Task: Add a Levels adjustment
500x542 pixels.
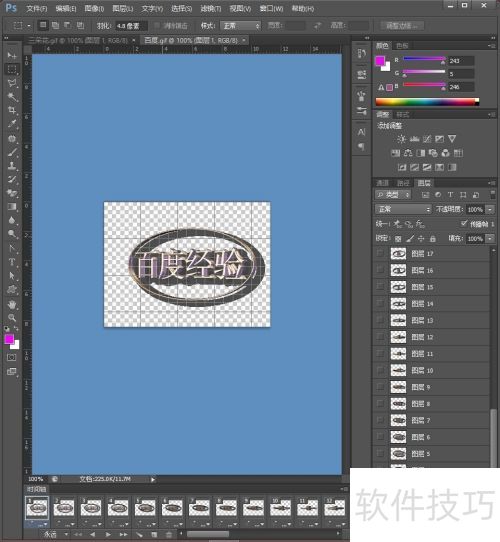Action: (x=414, y=139)
